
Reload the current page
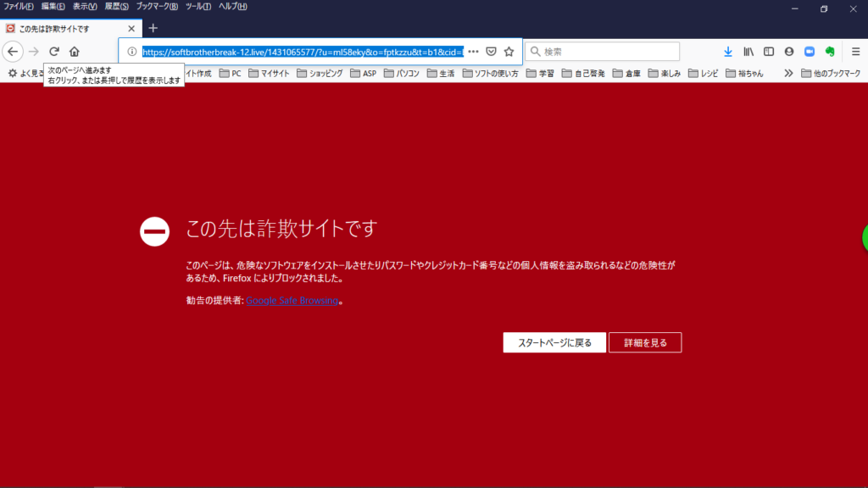click(54, 52)
